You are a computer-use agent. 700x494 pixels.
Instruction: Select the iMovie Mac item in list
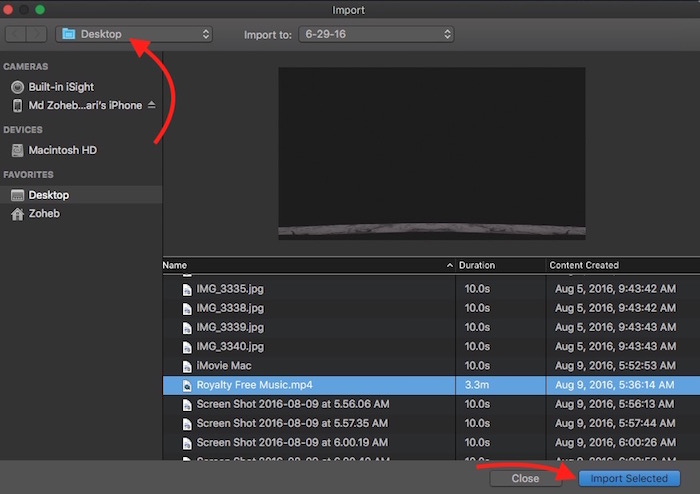pos(224,366)
